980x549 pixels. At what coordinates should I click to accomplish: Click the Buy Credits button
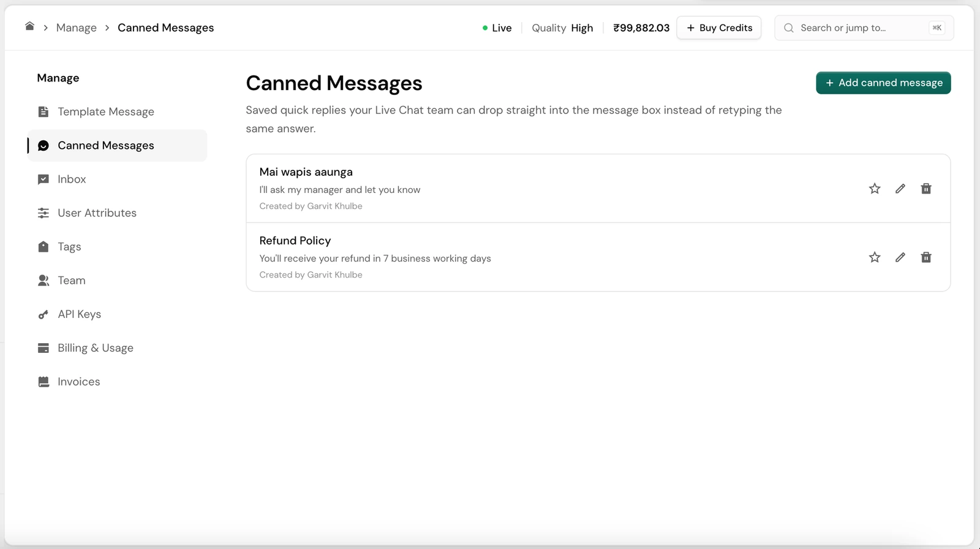(x=719, y=28)
